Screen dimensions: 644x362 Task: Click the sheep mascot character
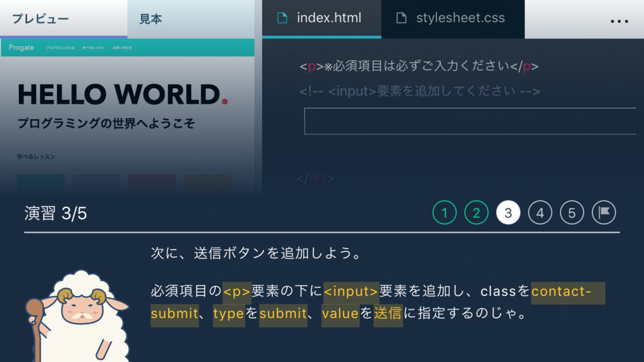(x=78, y=316)
